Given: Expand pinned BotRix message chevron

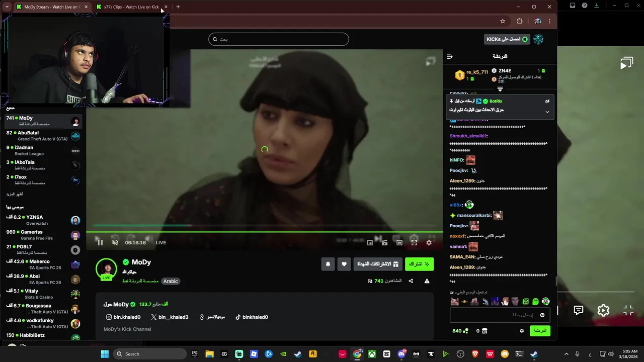Looking at the screenshot, I should click(547, 112).
